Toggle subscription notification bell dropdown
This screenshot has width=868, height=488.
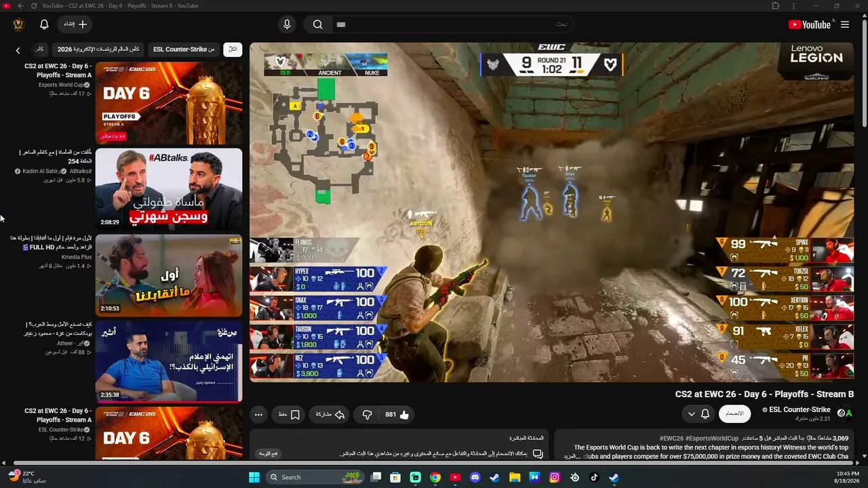[x=698, y=413]
